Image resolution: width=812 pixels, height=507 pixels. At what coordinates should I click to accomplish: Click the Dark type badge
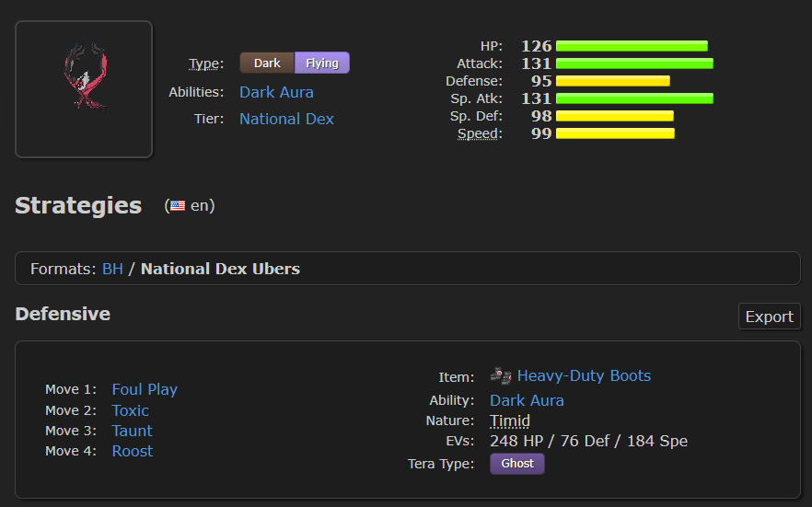coord(267,63)
